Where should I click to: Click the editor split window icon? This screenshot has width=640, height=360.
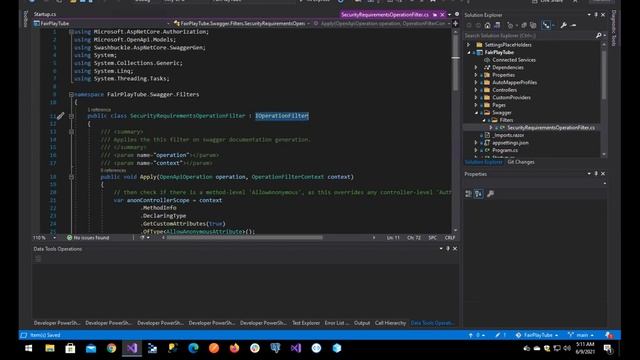point(456,24)
